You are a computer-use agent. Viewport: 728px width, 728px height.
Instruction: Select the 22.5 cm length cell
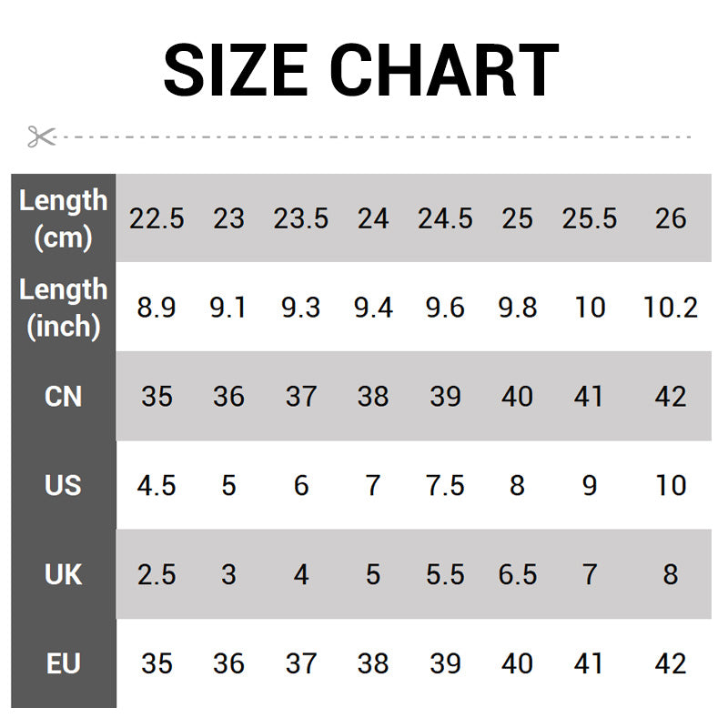[x=157, y=218]
